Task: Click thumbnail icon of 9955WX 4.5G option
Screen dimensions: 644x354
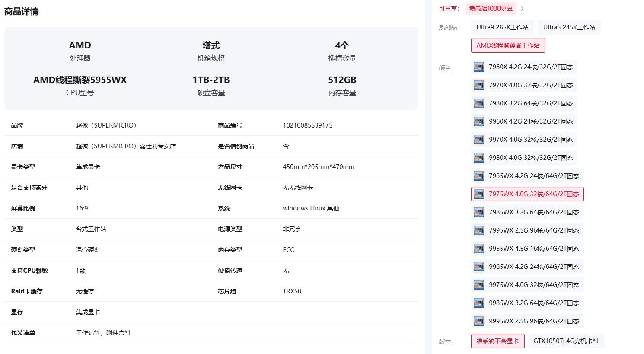Action: [x=478, y=249]
